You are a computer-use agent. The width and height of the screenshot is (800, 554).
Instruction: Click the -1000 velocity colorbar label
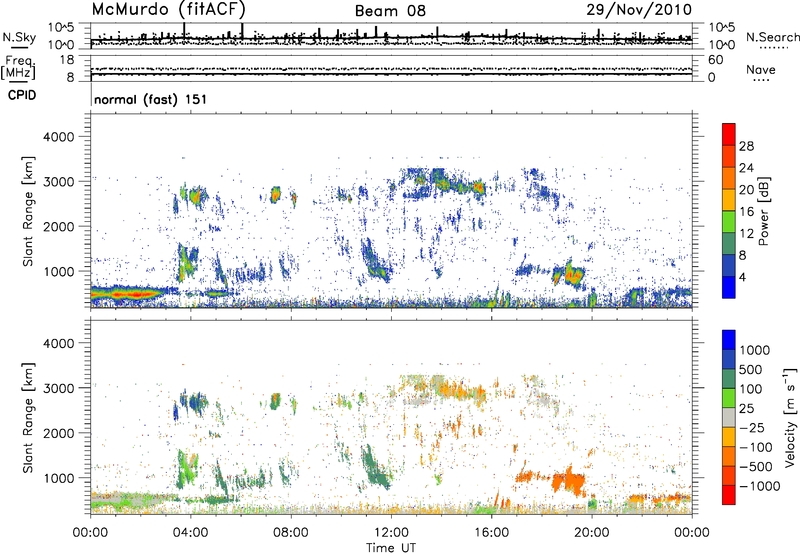tap(760, 486)
